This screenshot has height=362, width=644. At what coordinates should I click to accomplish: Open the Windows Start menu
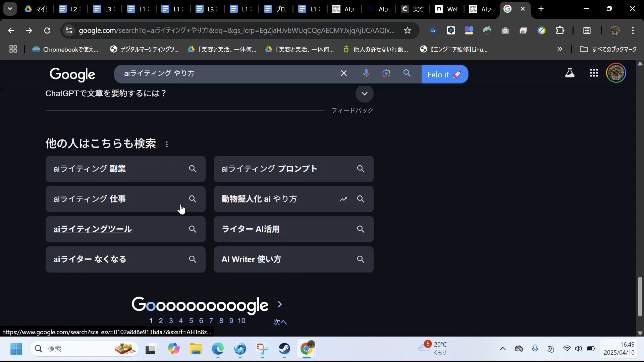[x=16, y=349]
